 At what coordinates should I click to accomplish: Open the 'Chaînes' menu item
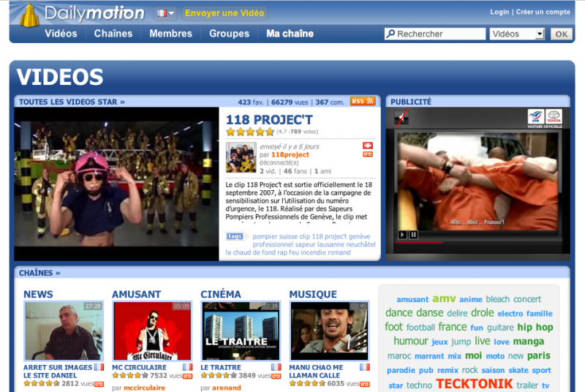(x=113, y=34)
